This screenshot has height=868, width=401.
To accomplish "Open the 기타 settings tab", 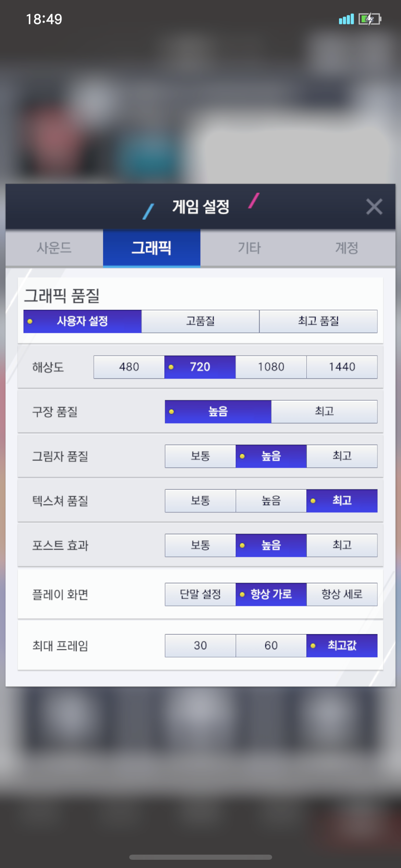I will [249, 248].
